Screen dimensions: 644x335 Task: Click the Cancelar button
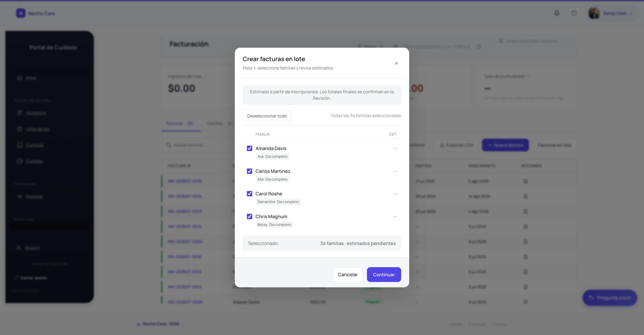coord(347,274)
